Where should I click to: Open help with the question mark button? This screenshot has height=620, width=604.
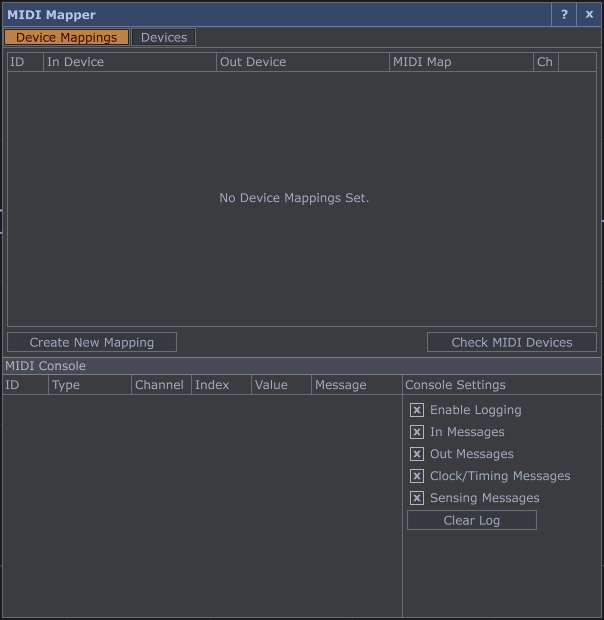564,15
